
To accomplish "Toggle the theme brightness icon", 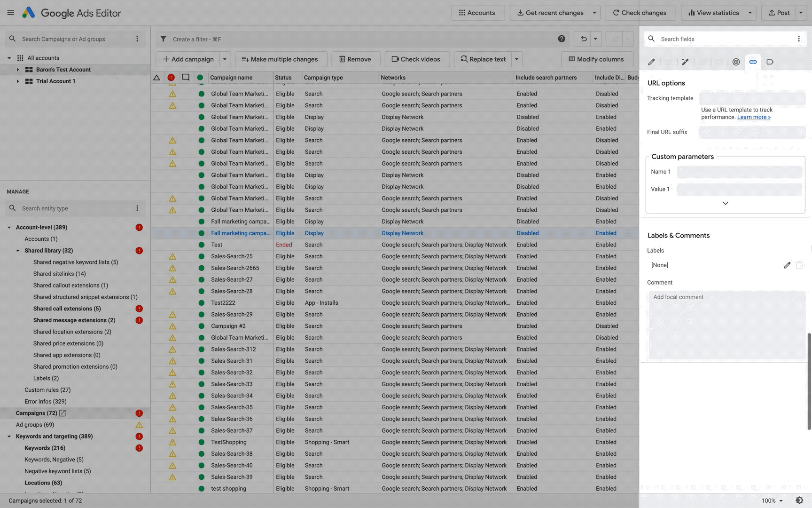I will 799,500.
